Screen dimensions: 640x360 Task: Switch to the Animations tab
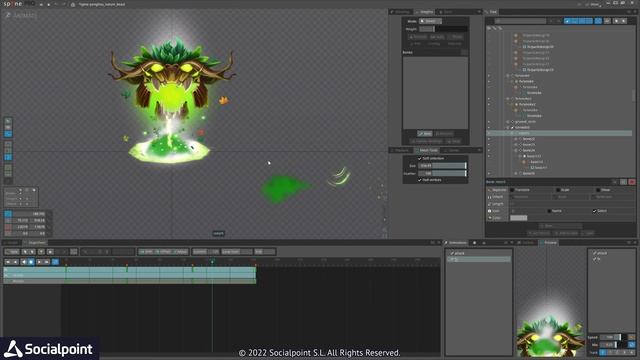[456, 243]
